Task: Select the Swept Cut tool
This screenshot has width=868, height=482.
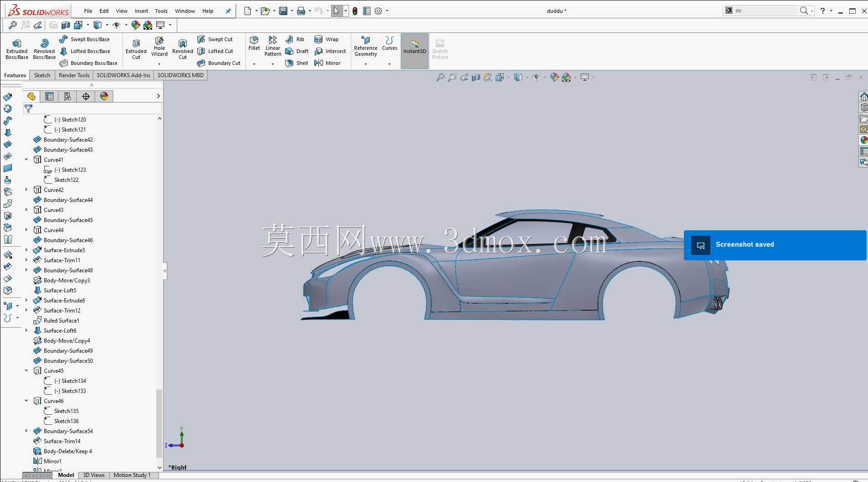Action: click(215, 39)
